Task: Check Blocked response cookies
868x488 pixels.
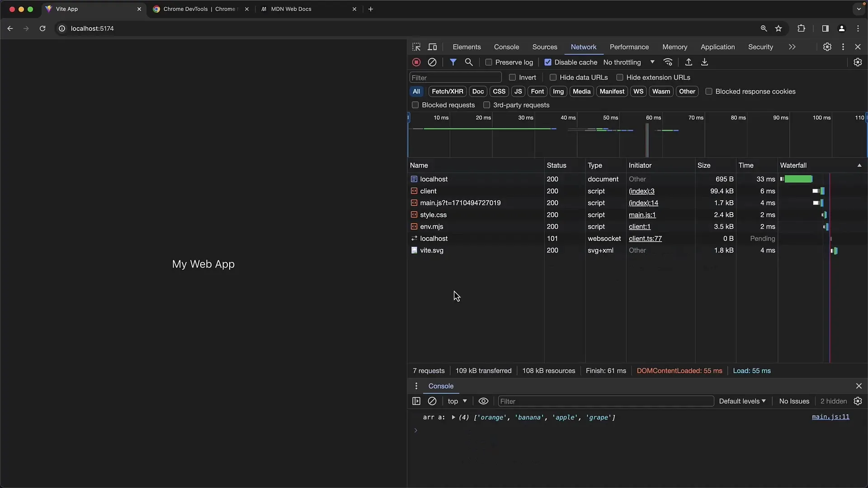Action: pyautogui.click(x=709, y=91)
